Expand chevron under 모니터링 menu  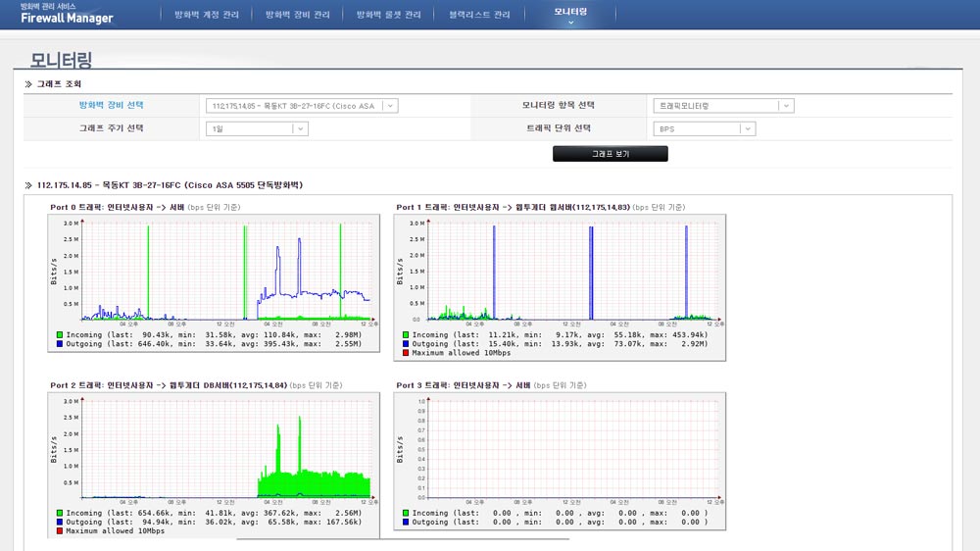coord(570,23)
